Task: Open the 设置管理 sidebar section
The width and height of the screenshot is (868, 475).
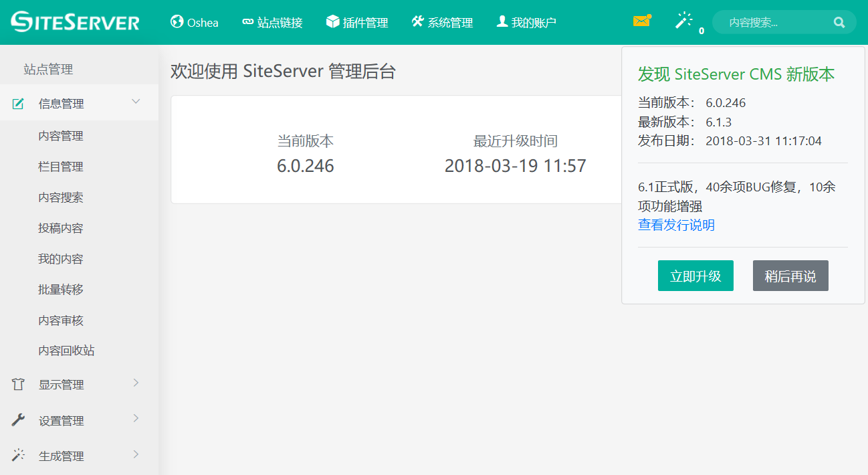Action: point(79,420)
